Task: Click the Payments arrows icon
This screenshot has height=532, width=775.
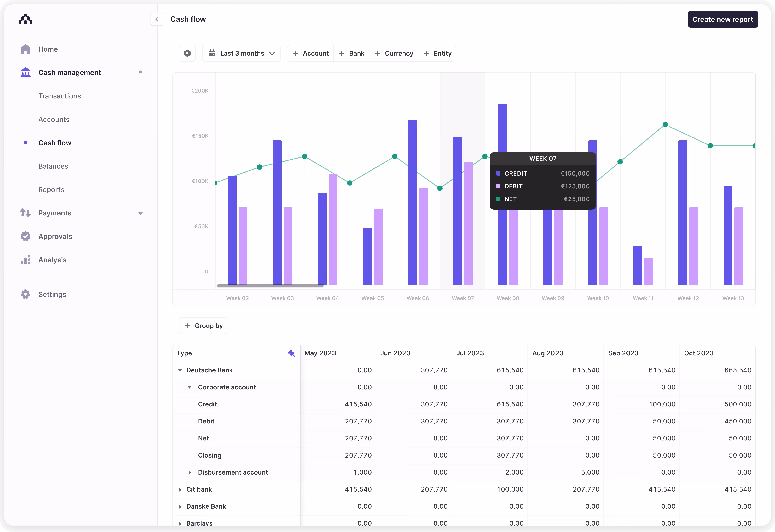Action: tap(25, 213)
